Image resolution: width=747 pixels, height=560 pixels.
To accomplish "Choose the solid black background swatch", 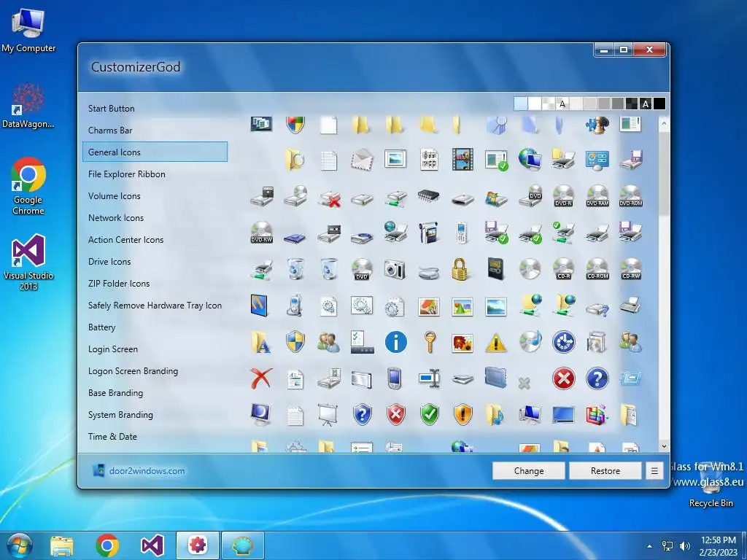I will click(x=659, y=104).
